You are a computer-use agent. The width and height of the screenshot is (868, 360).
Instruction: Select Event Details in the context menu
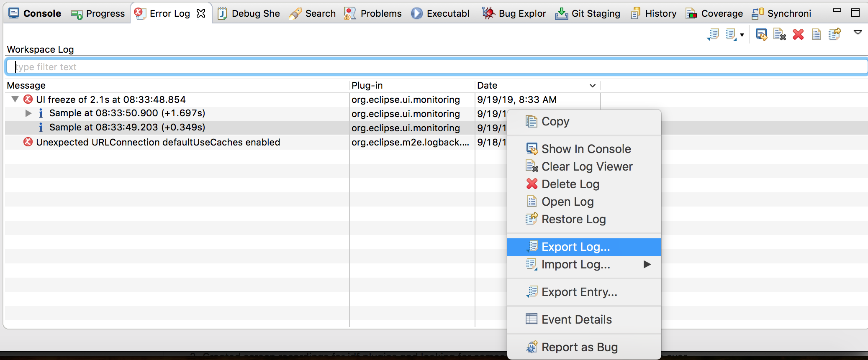click(x=576, y=320)
